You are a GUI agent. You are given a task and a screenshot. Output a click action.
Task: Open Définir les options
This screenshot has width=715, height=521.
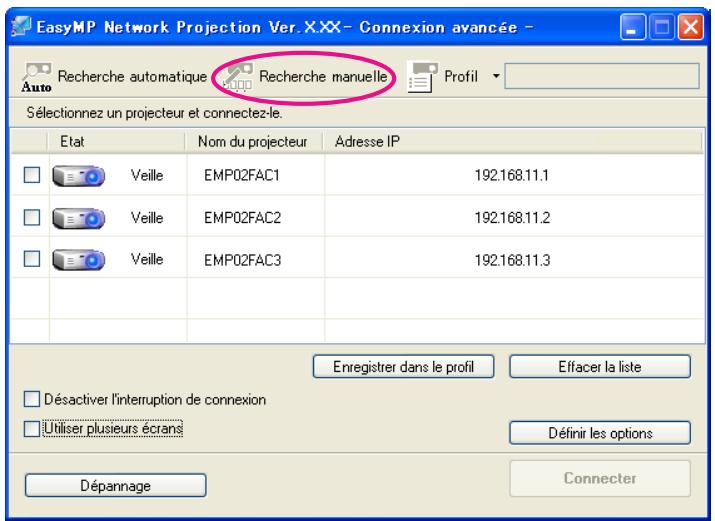600,433
